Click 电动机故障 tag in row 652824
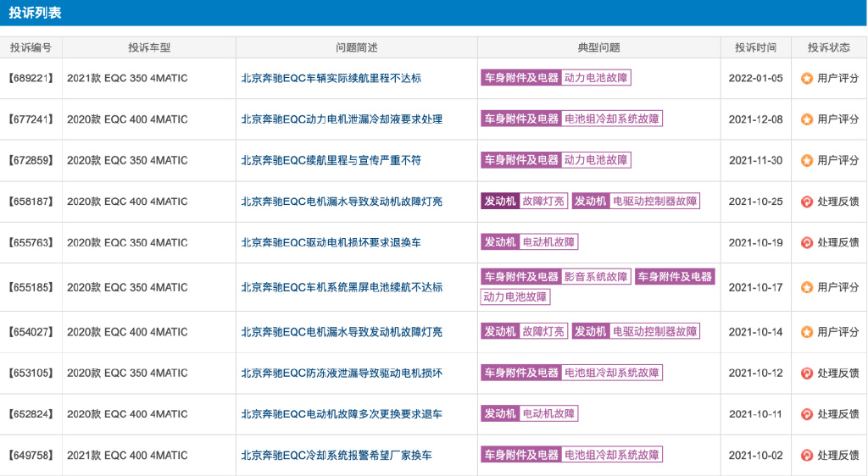This screenshot has width=868, height=476. pos(548,413)
